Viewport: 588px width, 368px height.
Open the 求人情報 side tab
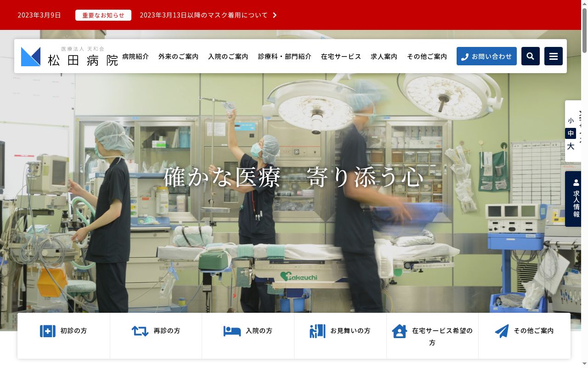tap(573, 199)
